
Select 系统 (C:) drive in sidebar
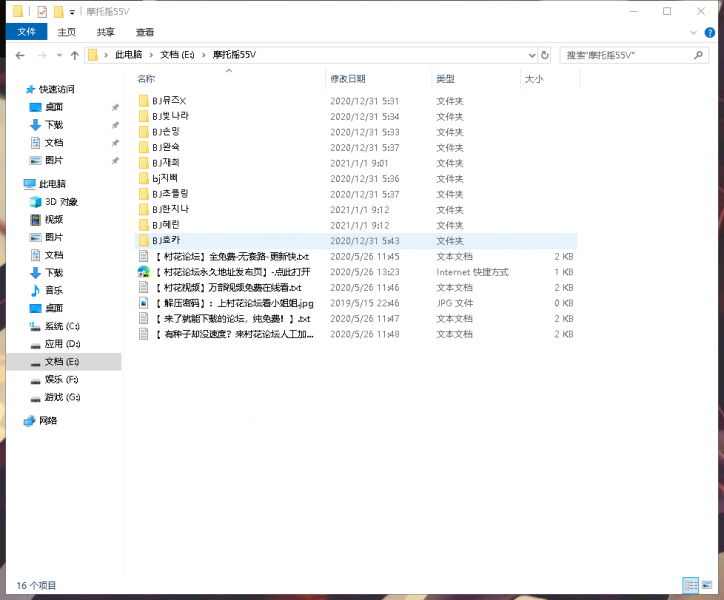click(61, 326)
